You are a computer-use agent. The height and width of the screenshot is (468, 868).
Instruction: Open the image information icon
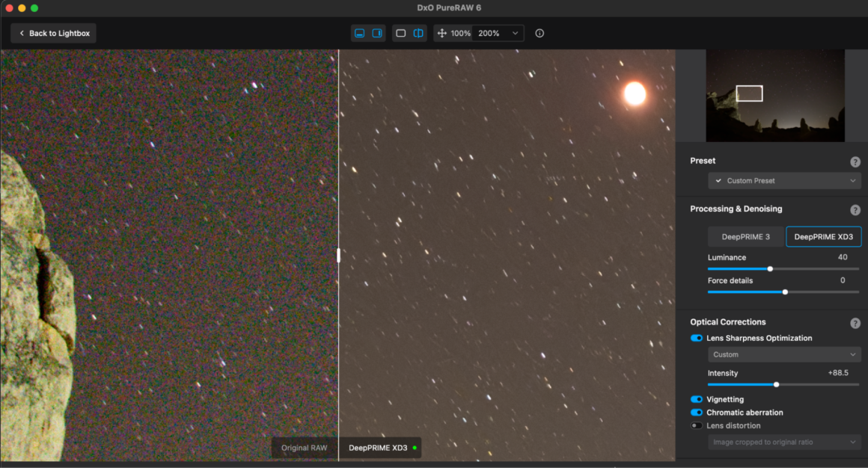coord(540,34)
